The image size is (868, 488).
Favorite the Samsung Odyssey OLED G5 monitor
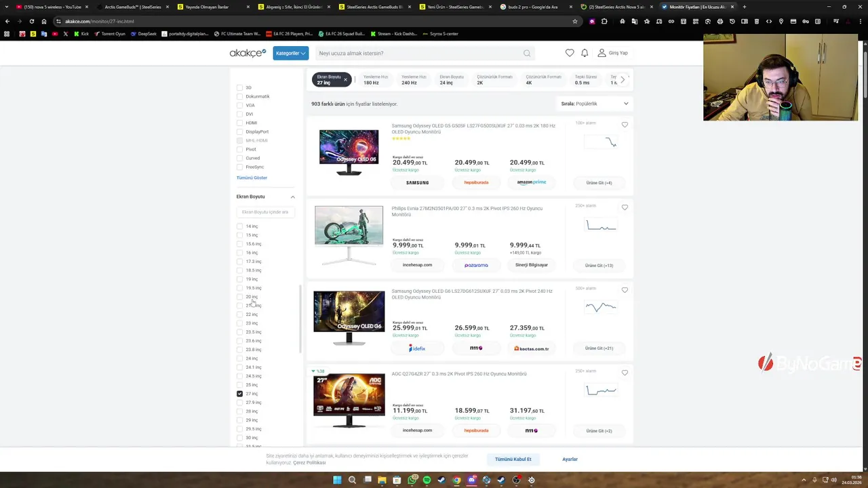pyautogui.click(x=625, y=125)
